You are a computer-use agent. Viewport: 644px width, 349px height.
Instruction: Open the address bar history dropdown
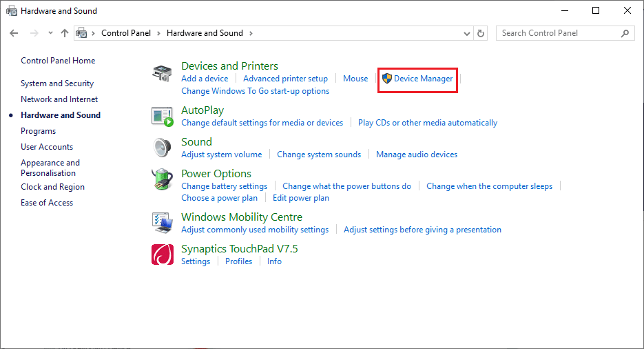point(465,33)
